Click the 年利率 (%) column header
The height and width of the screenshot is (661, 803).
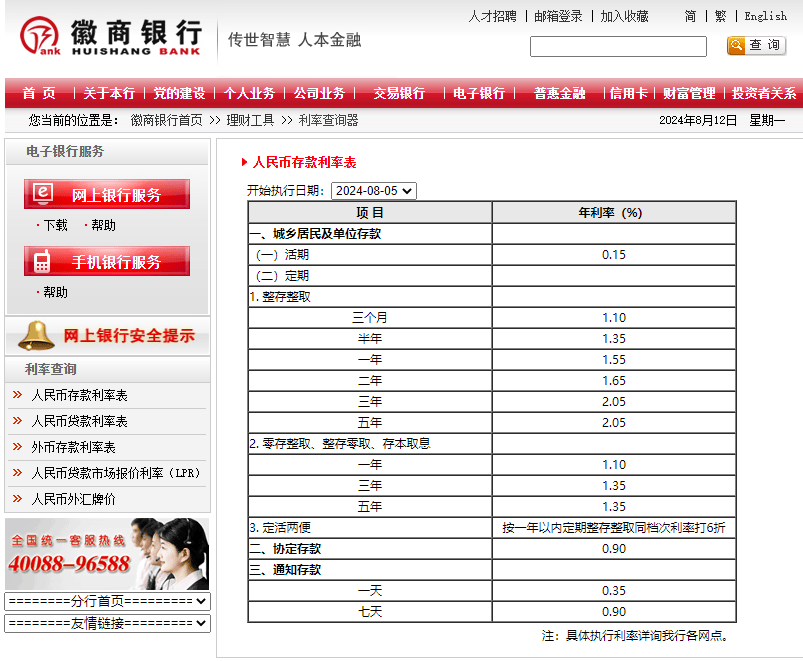click(x=614, y=212)
